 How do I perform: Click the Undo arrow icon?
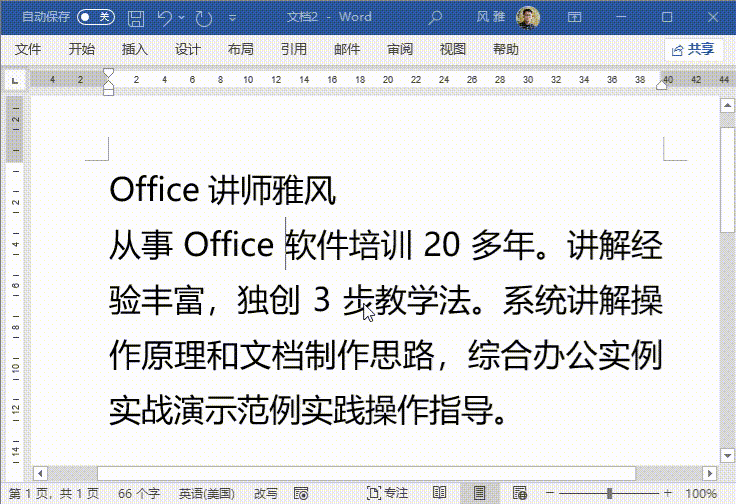click(165, 17)
